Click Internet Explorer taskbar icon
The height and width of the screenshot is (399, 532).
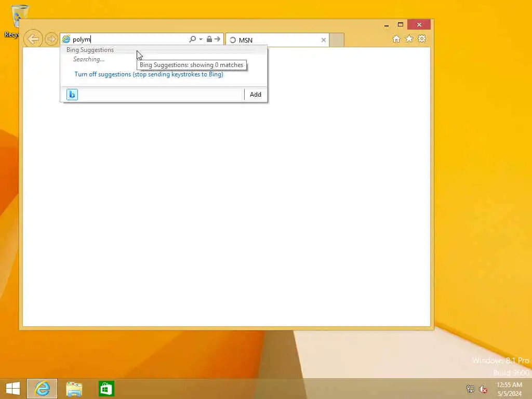point(42,389)
